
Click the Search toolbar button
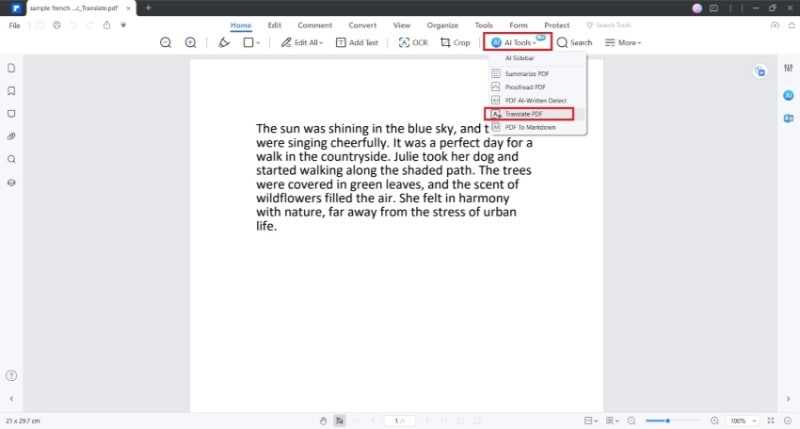pyautogui.click(x=574, y=42)
